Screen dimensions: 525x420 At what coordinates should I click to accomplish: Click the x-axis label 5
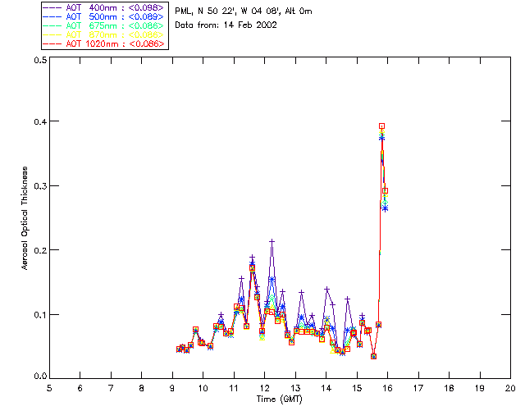49,388
